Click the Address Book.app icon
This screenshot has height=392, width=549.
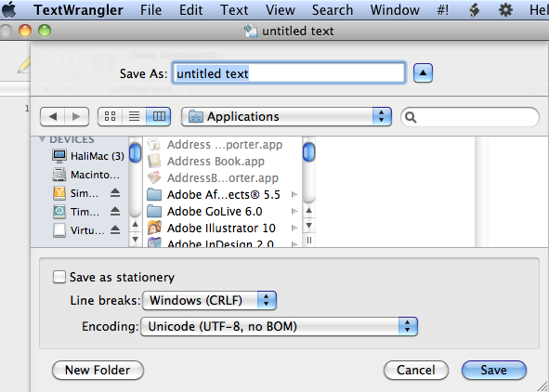(154, 161)
